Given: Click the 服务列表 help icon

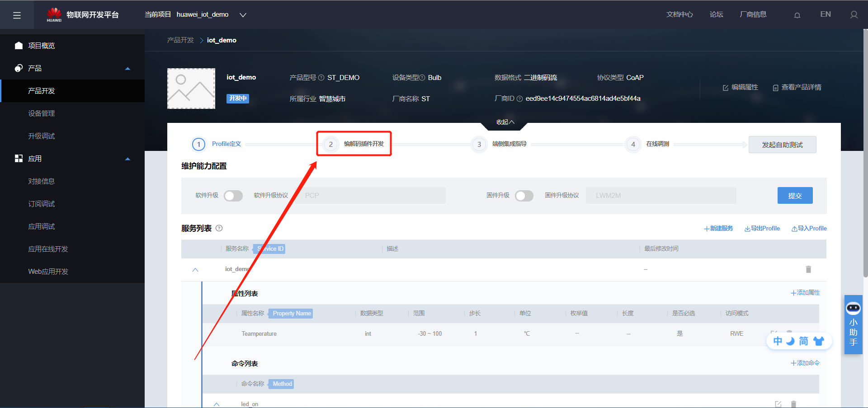Looking at the screenshot, I should pyautogui.click(x=219, y=228).
